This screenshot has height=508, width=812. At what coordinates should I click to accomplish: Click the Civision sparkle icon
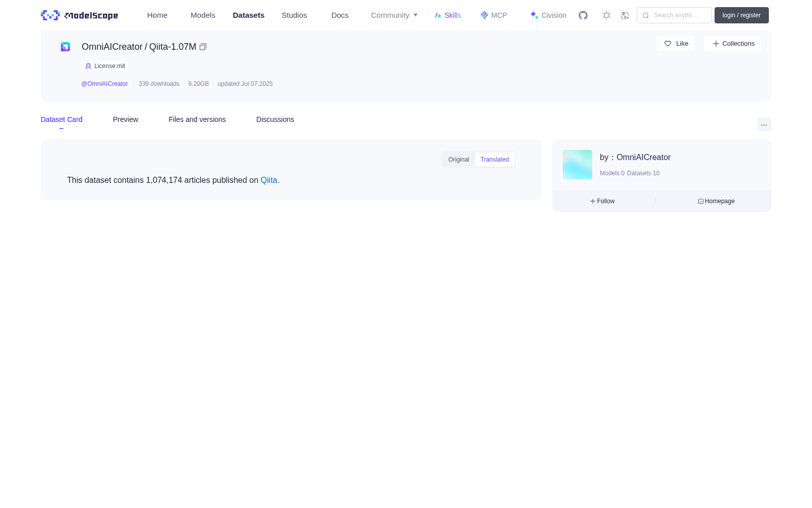point(534,15)
